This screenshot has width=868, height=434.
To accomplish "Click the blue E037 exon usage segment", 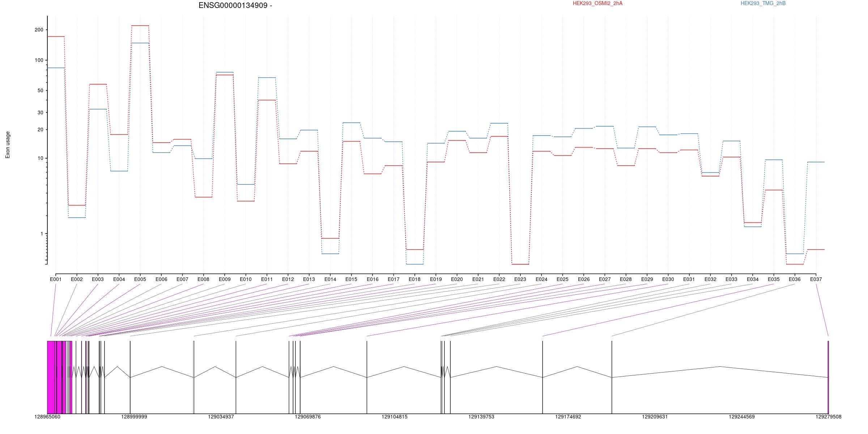I will pos(816,162).
